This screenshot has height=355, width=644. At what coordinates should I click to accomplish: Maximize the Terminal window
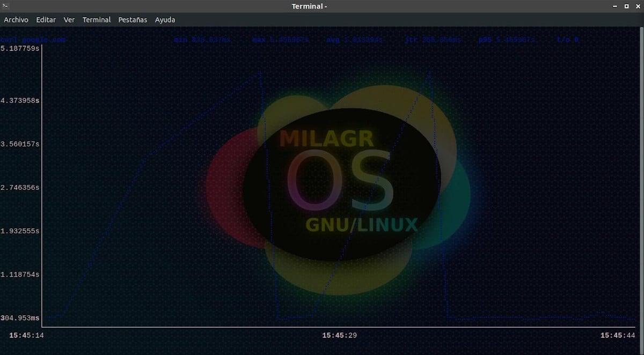pyautogui.click(x=626, y=6)
